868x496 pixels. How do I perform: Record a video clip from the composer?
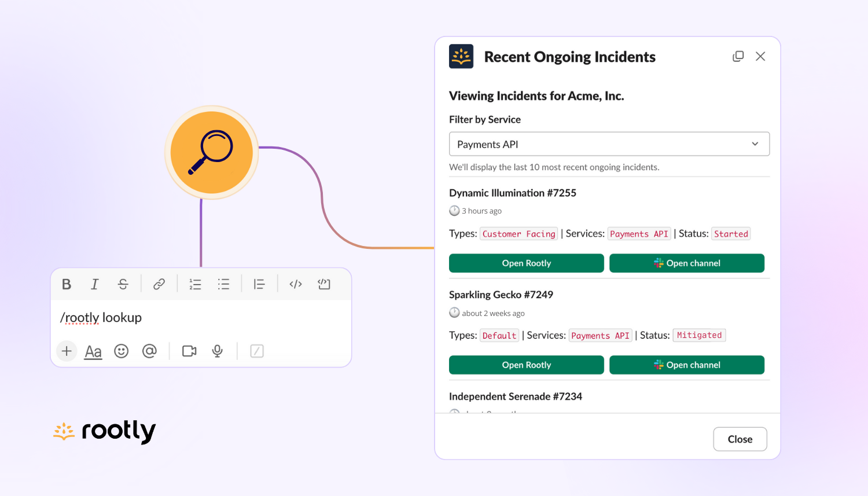tap(189, 351)
